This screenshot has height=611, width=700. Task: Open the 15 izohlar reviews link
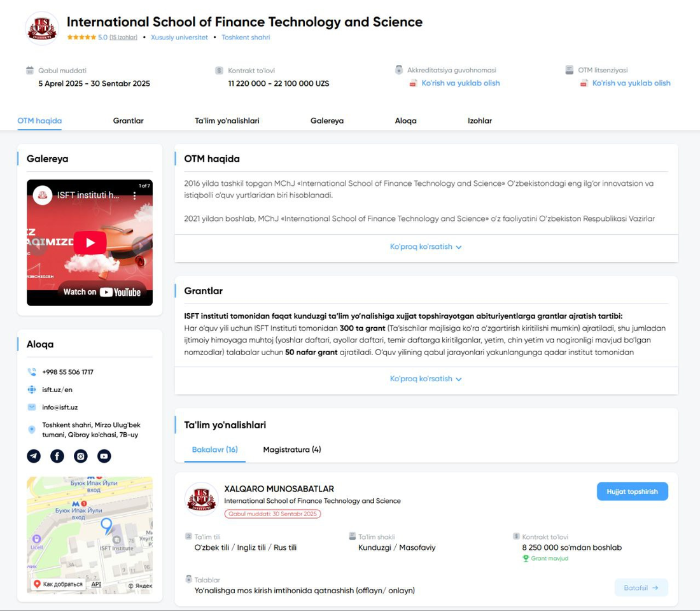123,38
